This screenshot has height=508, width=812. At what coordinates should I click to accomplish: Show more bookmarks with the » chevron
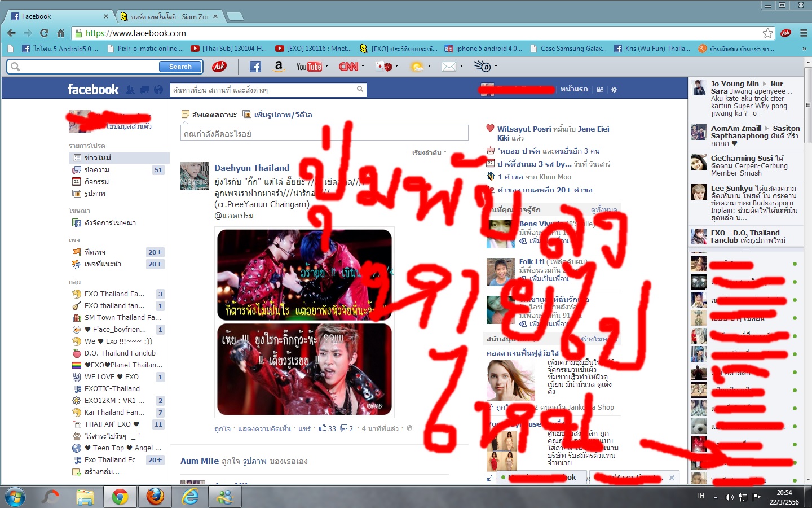click(x=804, y=49)
